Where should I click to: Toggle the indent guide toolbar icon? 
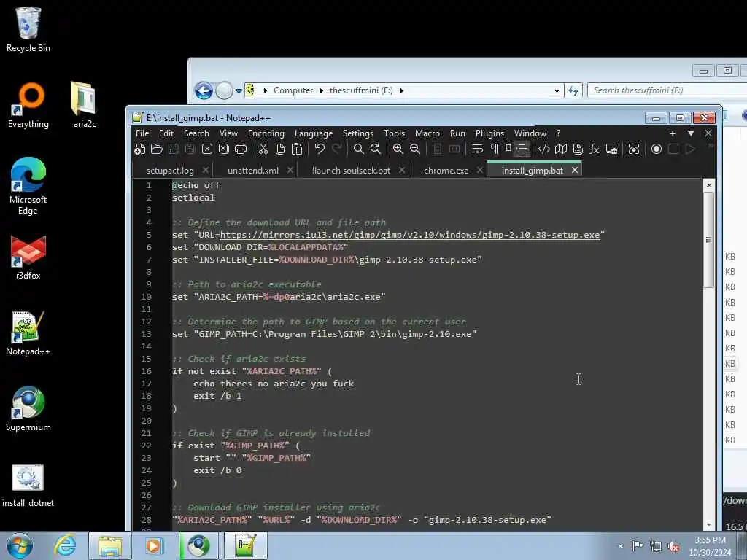[522, 149]
